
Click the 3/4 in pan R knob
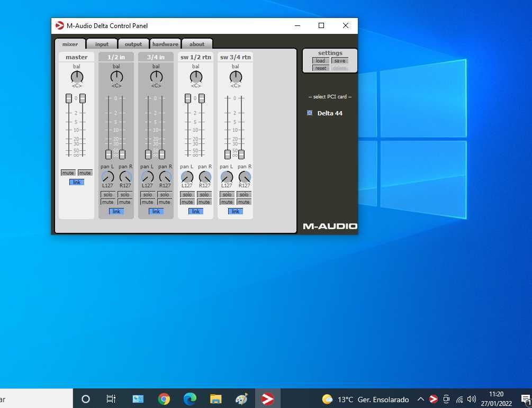pyautogui.click(x=165, y=177)
